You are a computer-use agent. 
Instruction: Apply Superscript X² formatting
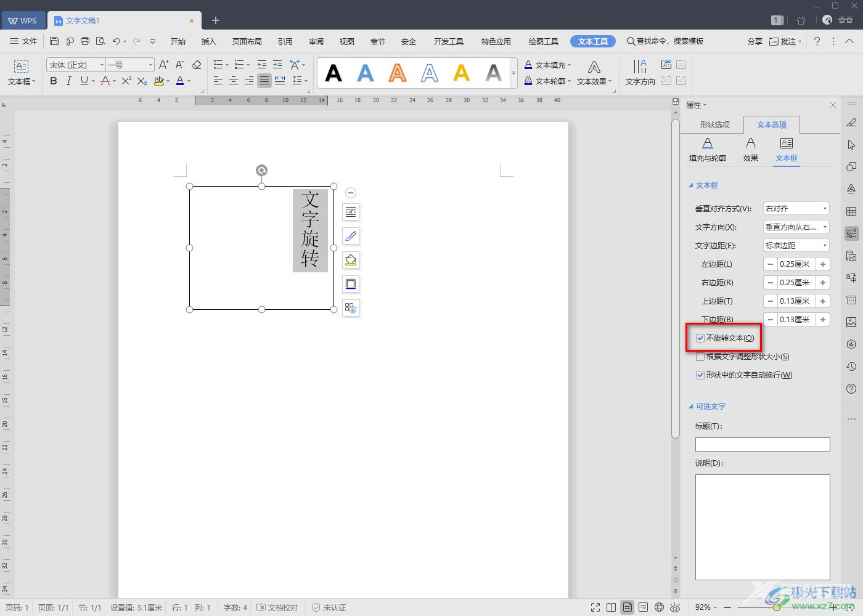(126, 81)
